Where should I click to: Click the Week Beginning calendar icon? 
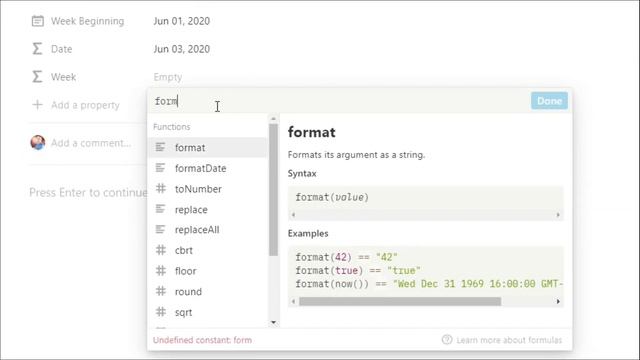click(x=38, y=21)
